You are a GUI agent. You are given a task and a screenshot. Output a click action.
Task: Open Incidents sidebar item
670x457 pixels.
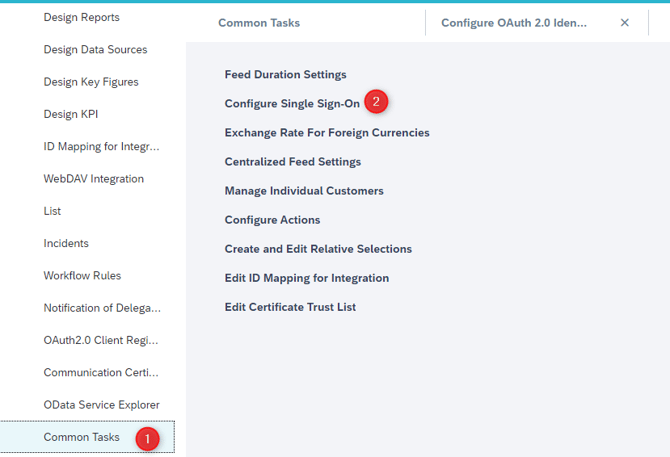click(x=66, y=243)
